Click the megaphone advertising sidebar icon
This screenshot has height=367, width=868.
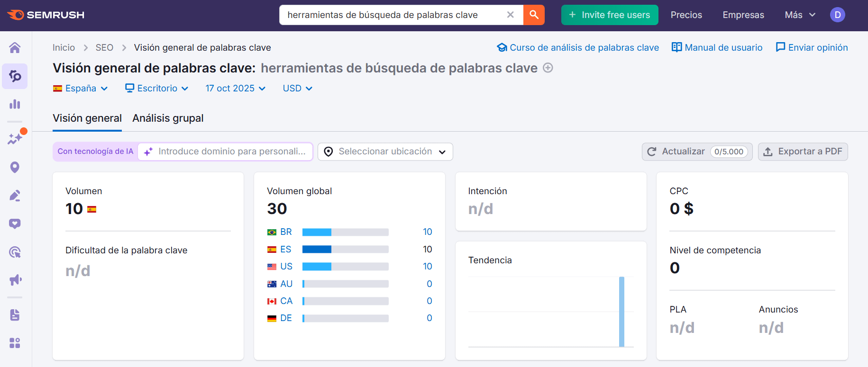15,280
